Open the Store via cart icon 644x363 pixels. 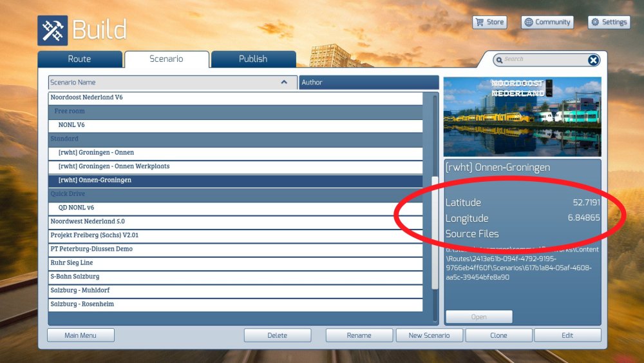point(479,22)
